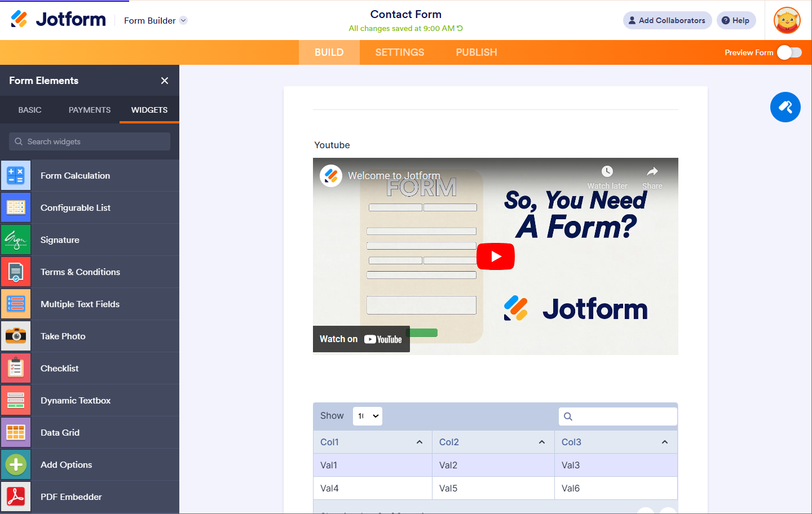The image size is (812, 514).
Task: Click the Add Options plus icon
Action: tap(16, 464)
